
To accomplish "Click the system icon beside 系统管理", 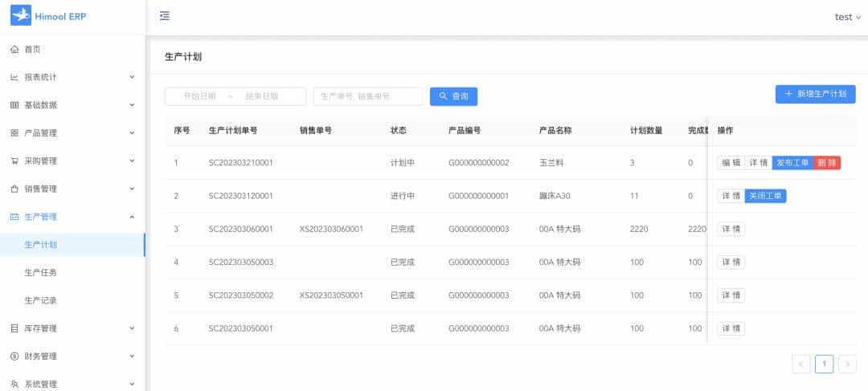I will pos(14,384).
